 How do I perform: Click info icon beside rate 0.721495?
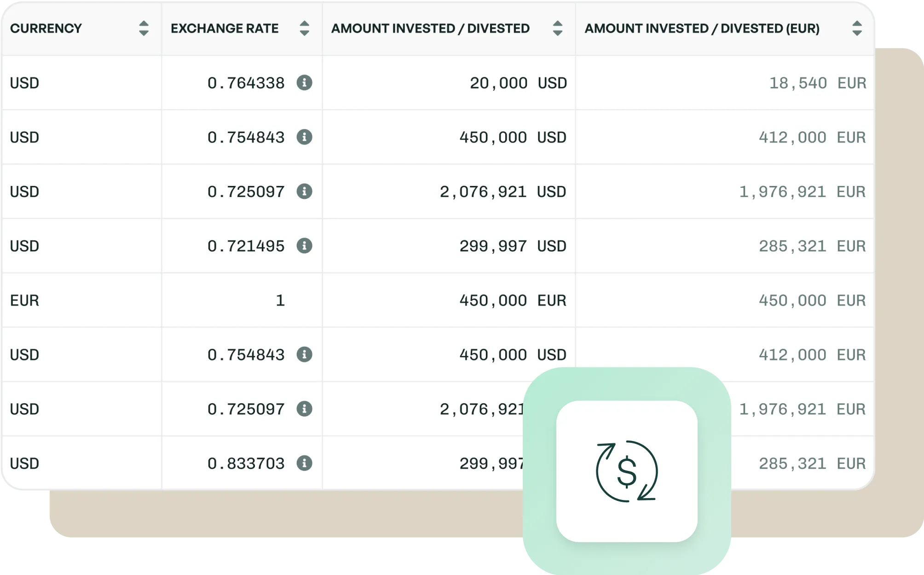tap(304, 246)
